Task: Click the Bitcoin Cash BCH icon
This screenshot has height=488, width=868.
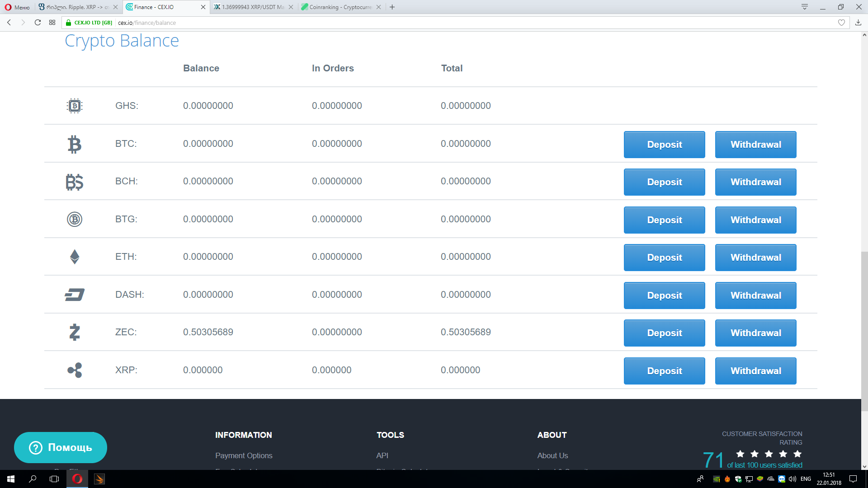Action: coord(75,182)
